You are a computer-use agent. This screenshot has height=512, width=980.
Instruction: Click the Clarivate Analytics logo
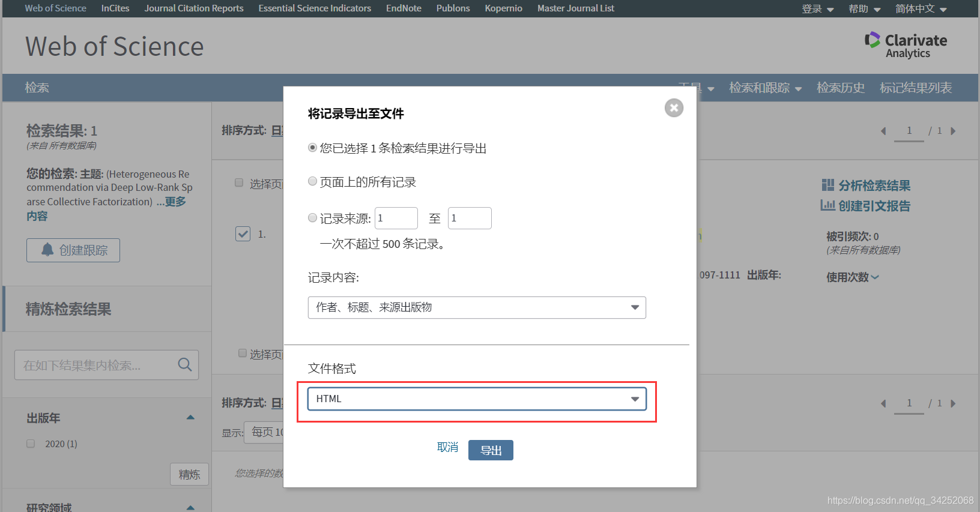point(906,45)
